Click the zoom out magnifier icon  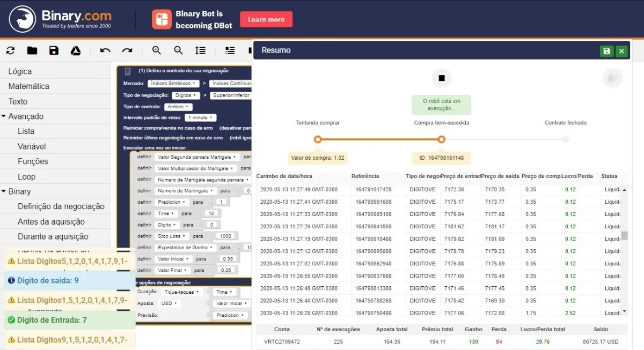[179, 50]
